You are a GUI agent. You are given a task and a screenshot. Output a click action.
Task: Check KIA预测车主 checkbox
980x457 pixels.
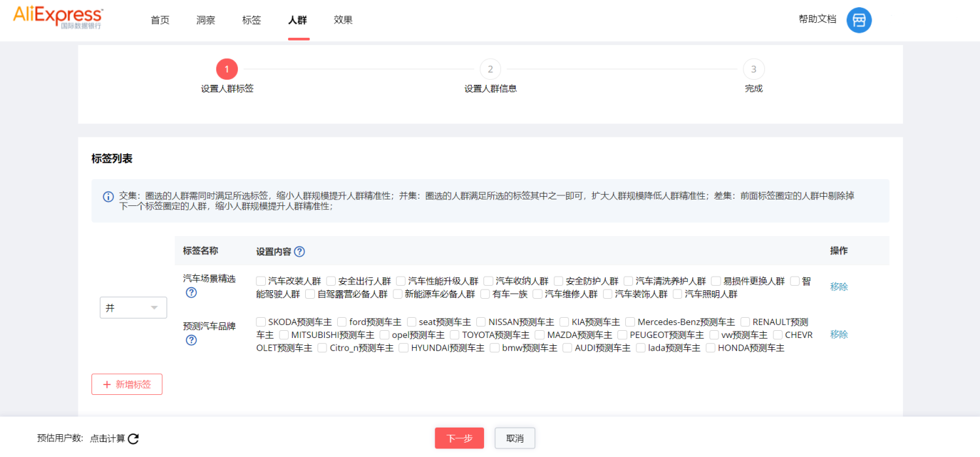click(x=564, y=322)
